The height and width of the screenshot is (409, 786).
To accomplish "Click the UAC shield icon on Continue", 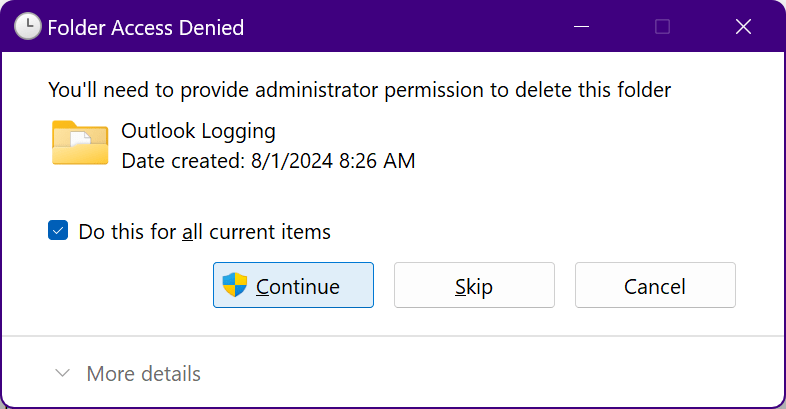I will coord(235,285).
